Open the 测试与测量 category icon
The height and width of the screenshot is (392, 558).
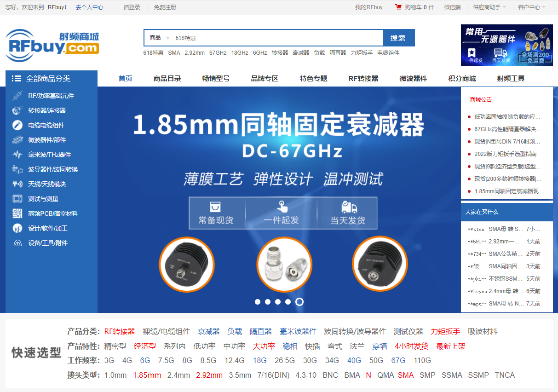coord(17,199)
